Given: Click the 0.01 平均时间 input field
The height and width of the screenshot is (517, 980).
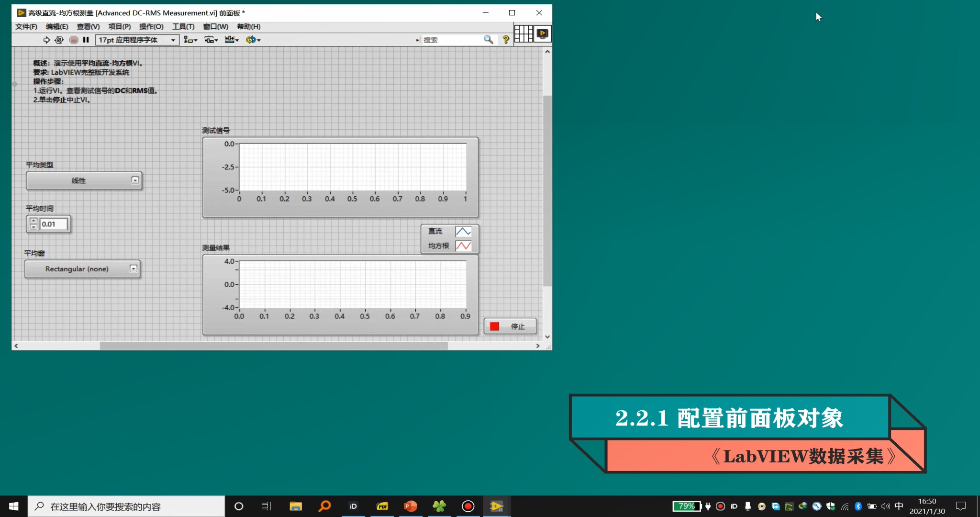Looking at the screenshot, I should [53, 224].
